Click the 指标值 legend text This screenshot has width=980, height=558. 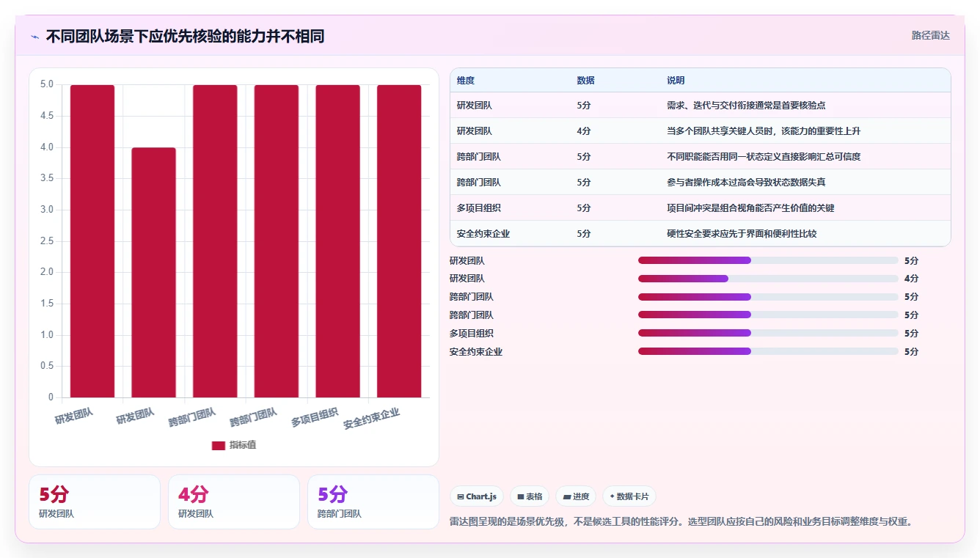click(x=243, y=445)
